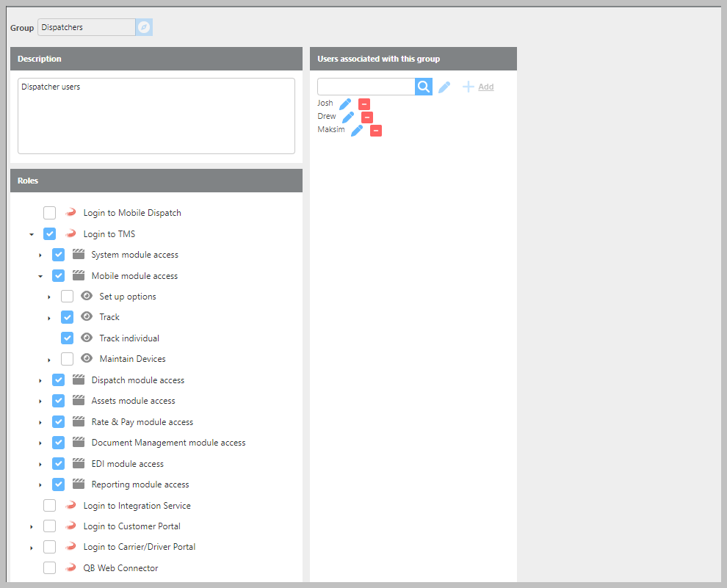Image resolution: width=727 pixels, height=588 pixels.
Task: Select the Reporting module access tree item
Action: pyautogui.click(x=140, y=484)
